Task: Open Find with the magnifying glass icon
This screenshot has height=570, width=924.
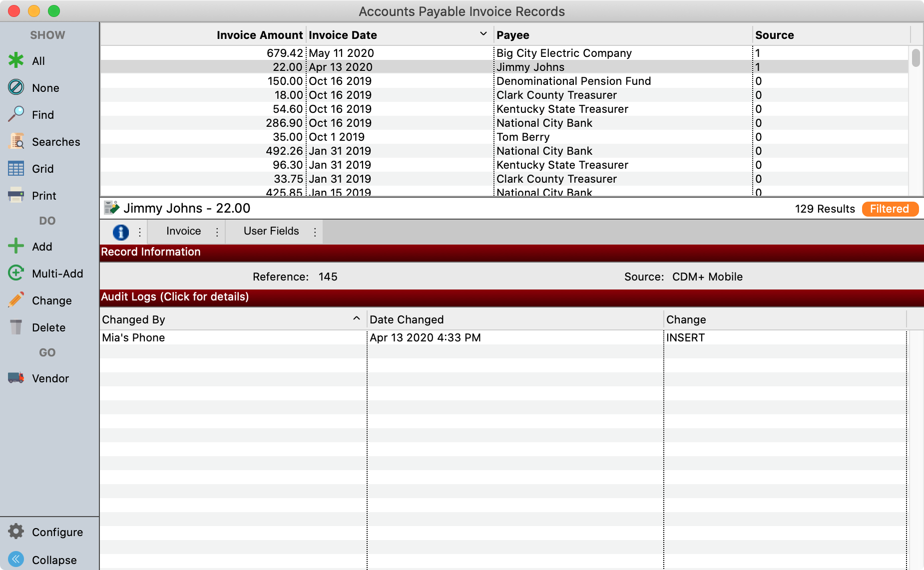Action: coord(16,114)
